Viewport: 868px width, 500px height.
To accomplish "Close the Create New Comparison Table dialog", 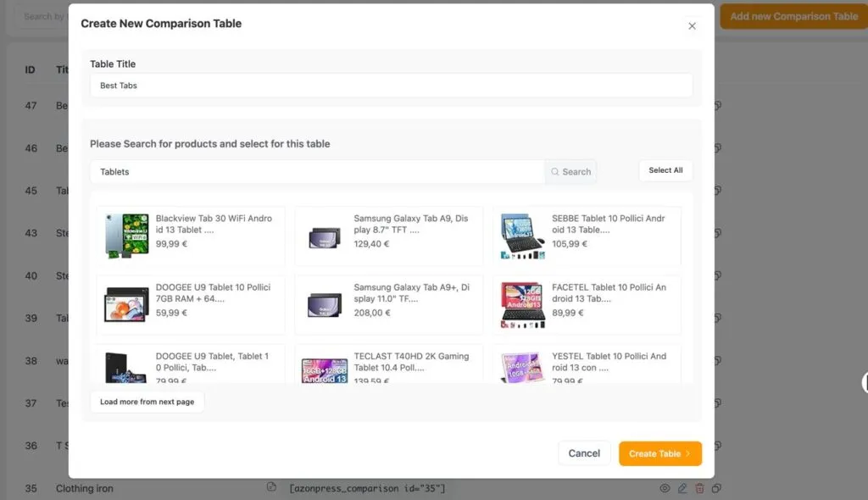I will (692, 26).
